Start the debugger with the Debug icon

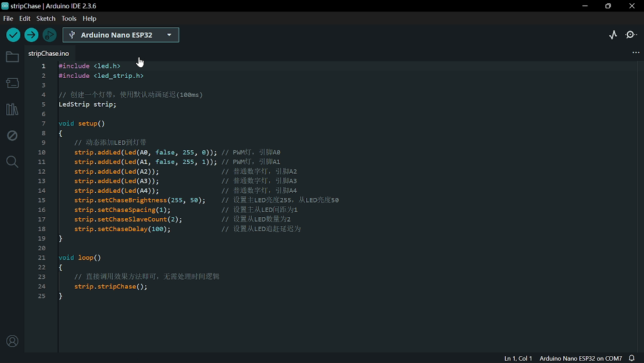click(49, 35)
